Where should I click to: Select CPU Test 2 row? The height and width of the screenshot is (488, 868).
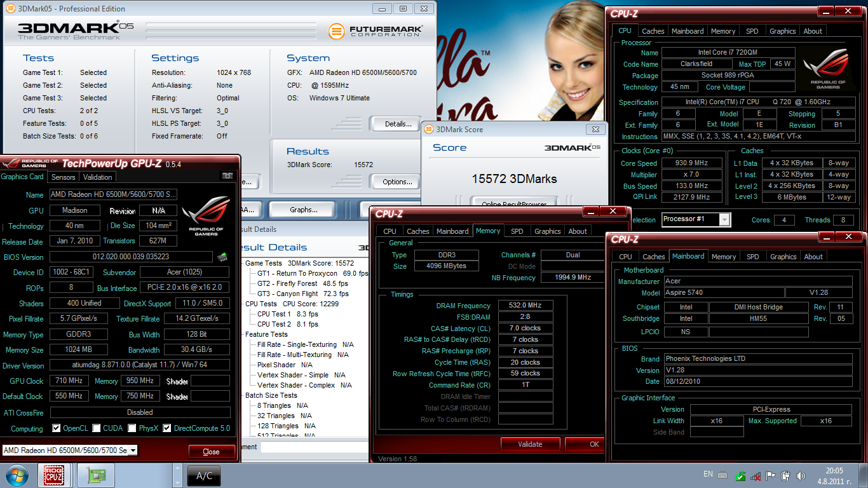(x=288, y=324)
